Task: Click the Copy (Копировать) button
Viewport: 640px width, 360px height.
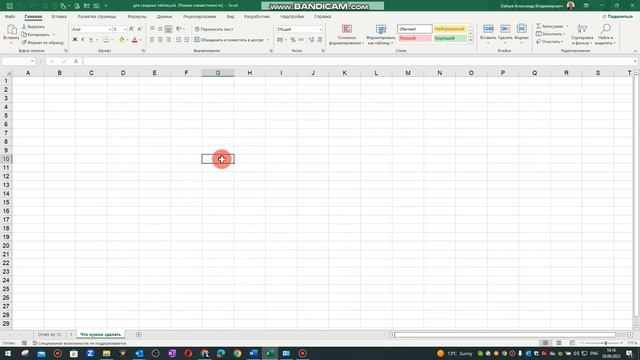Action: click(x=36, y=34)
